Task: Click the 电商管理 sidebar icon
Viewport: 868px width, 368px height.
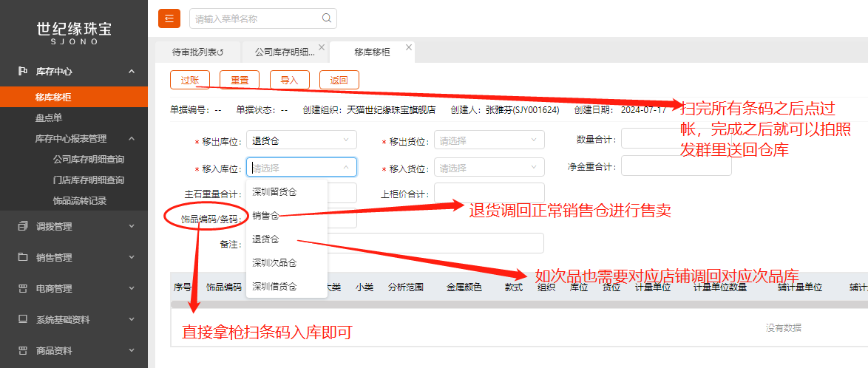Action: 23,288
